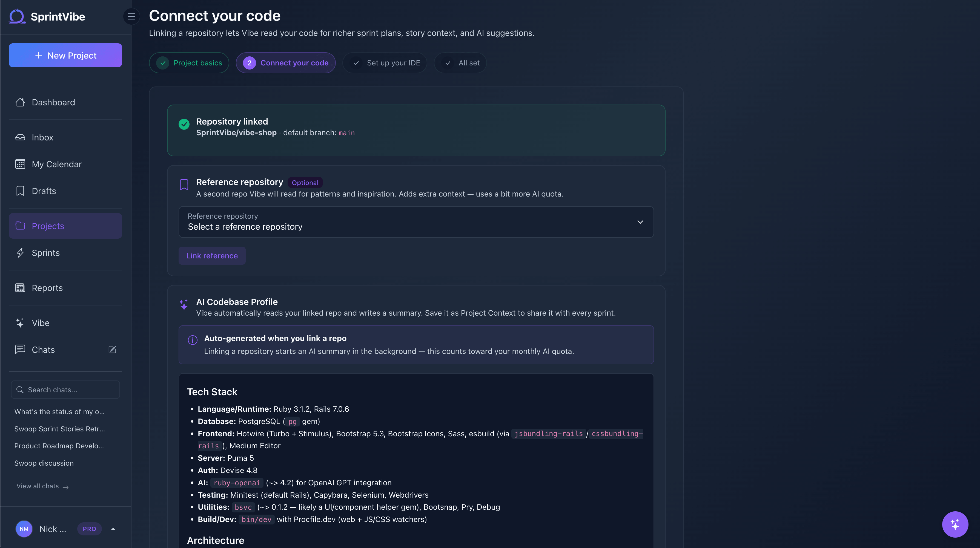Start a new chat with the compose icon
Image resolution: width=980 pixels, height=548 pixels.
click(x=112, y=350)
